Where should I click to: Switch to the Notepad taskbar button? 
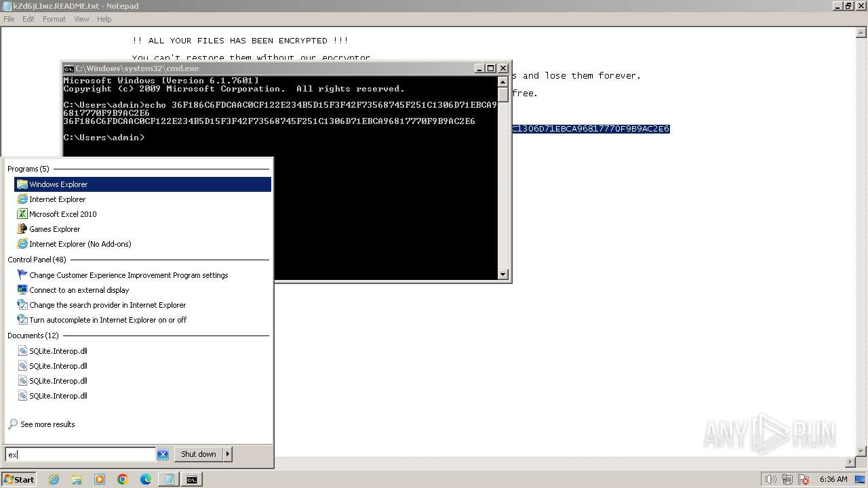pyautogui.click(x=169, y=479)
